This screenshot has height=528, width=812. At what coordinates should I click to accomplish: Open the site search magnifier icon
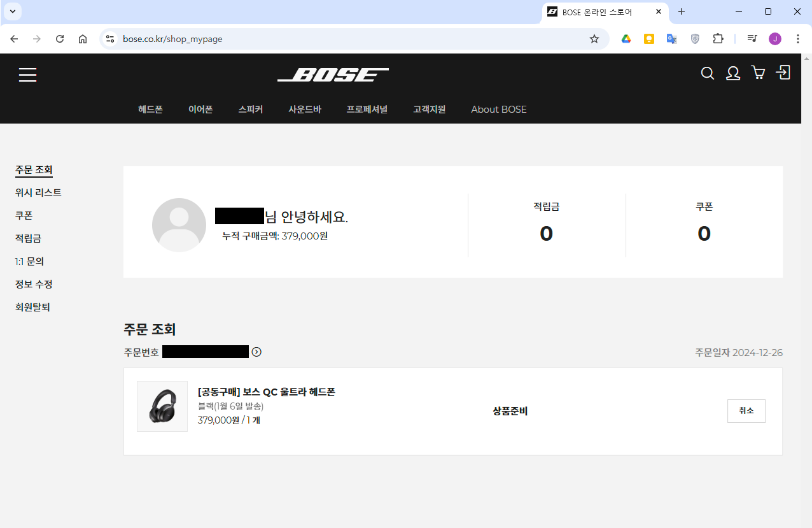(x=707, y=73)
